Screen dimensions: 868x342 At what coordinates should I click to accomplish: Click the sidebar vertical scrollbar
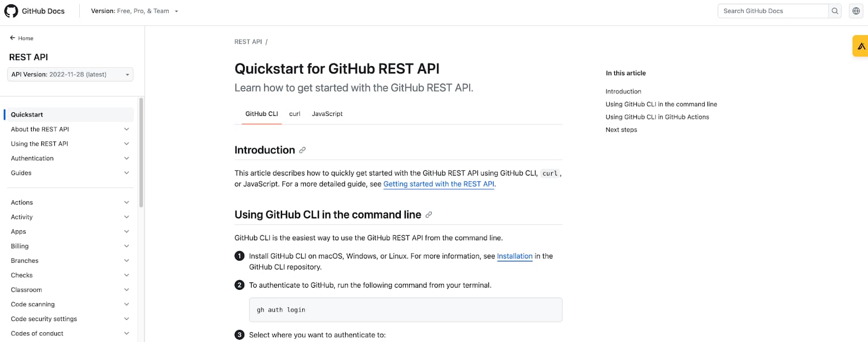(x=141, y=152)
